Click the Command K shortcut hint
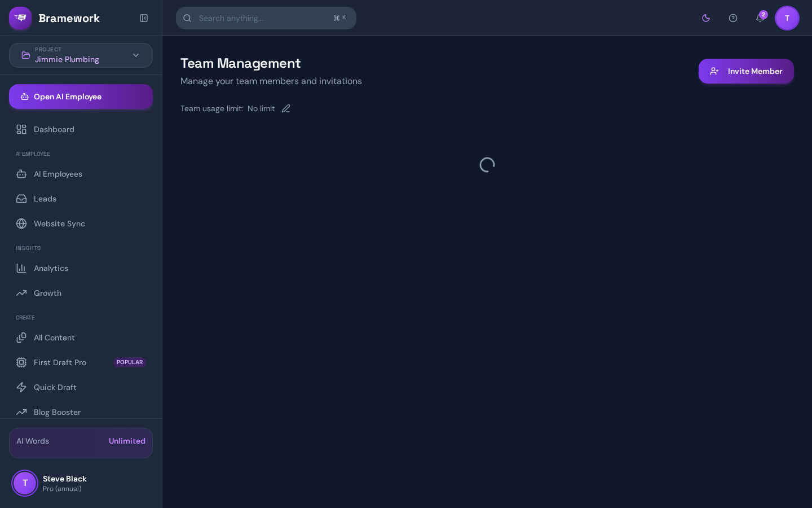 [339, 18]
